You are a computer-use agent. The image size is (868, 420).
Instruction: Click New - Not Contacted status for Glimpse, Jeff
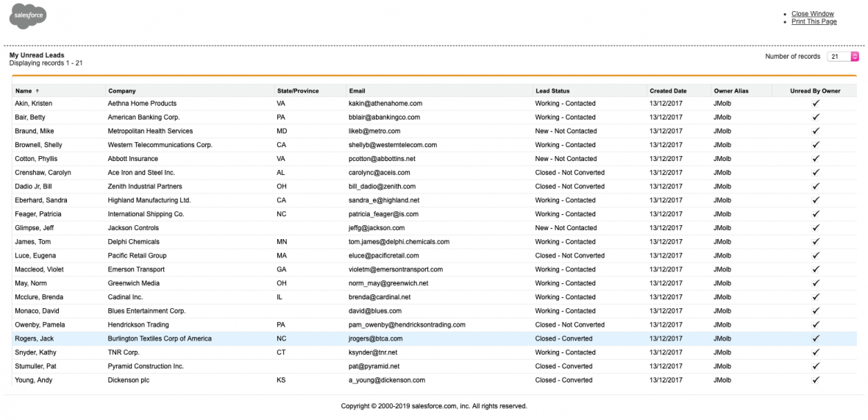pyautogui.click(x=566, y=228)
